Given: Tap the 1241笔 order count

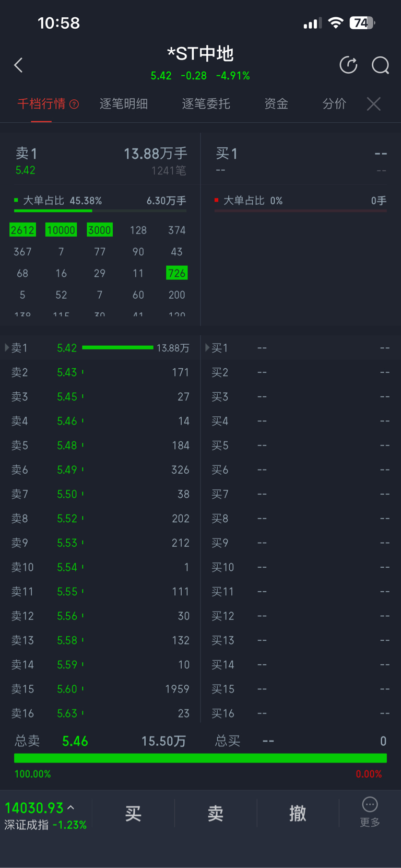Looking at the screenshot, I should pyautogui.click(x=169, y=171).
